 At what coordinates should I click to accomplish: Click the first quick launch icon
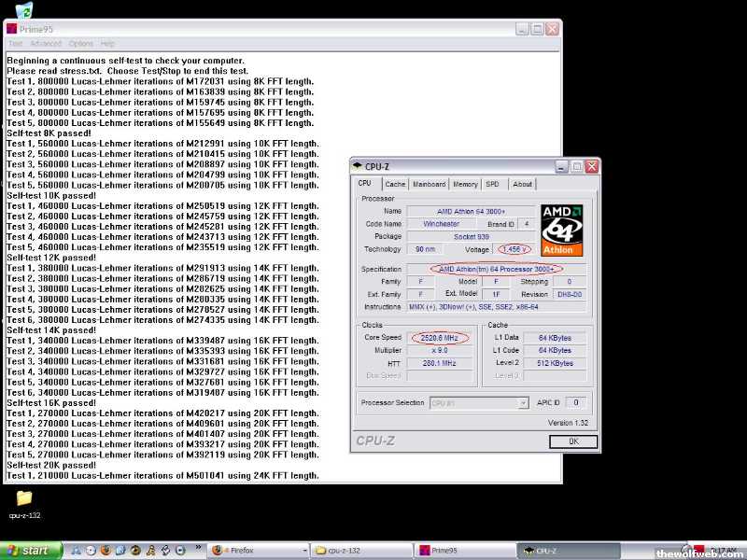coord(77,551)
